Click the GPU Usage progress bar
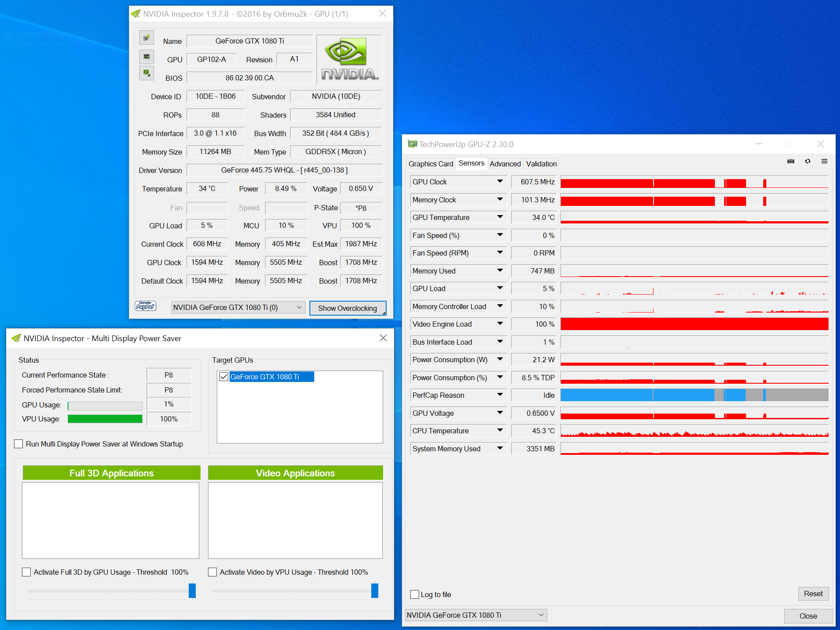Image resolution: width=840 pixels, height=630 pixels. [x=105, y=406]
